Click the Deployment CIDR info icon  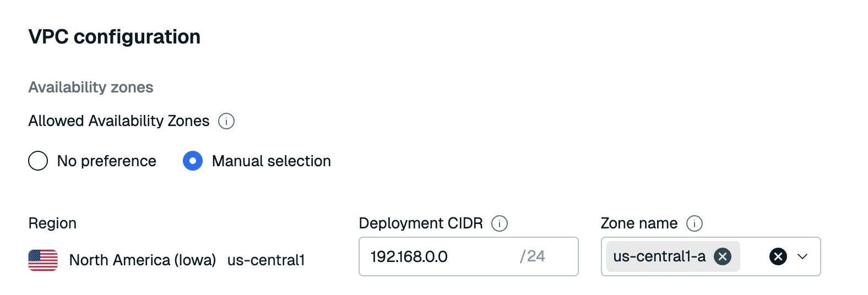pos(500,223)
